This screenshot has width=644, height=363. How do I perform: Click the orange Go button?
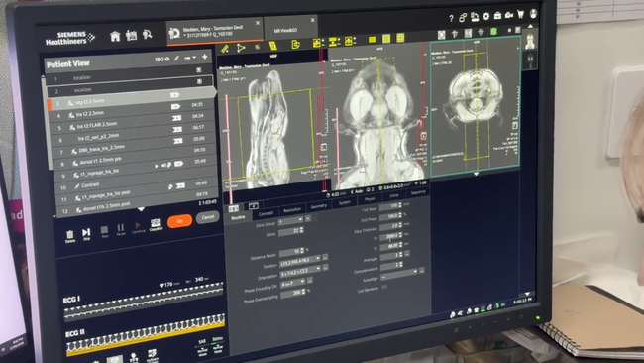179,221
